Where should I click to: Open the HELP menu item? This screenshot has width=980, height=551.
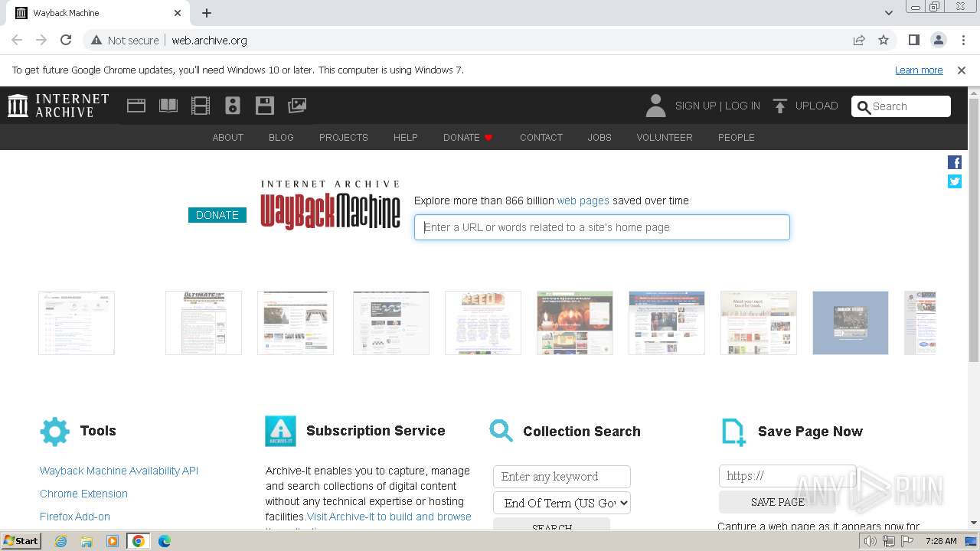[406, 137]
